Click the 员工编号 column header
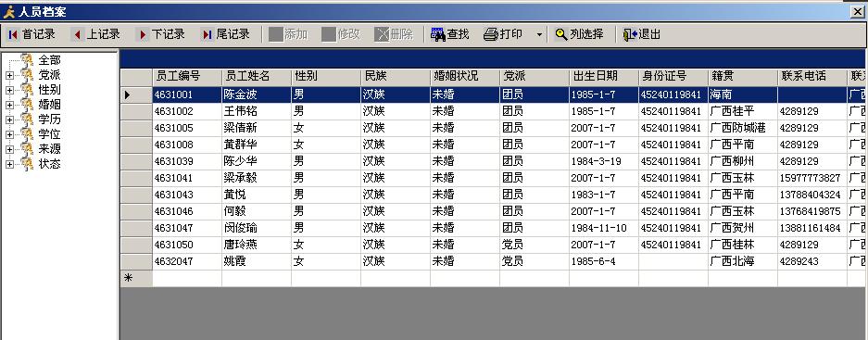This screenshot has width=868, height=340. click(x=187, y=77)
